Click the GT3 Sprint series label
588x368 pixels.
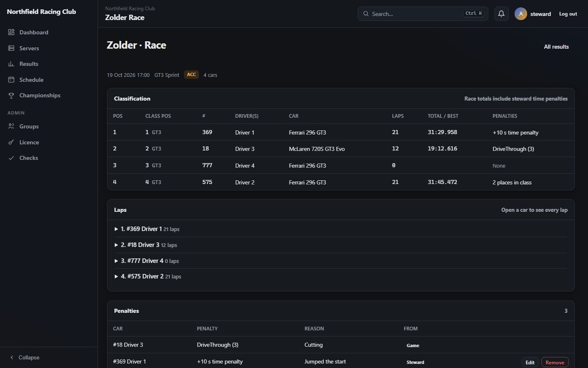[167, 75]
